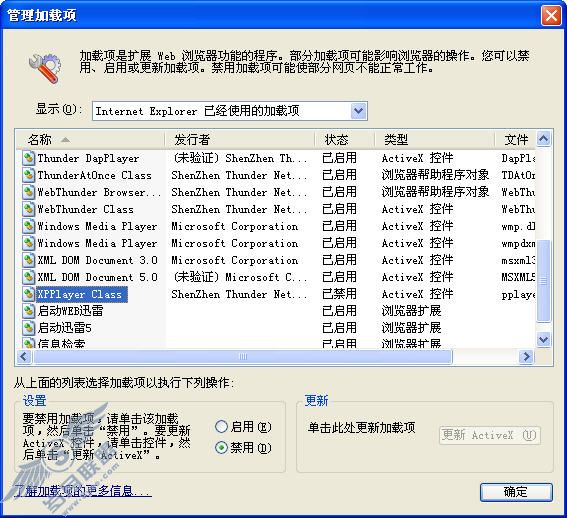The width and height of the screenshot is (567, 518).
Task: Select the XML DOM Document 5.0 entry
Action: click(98, 277)
